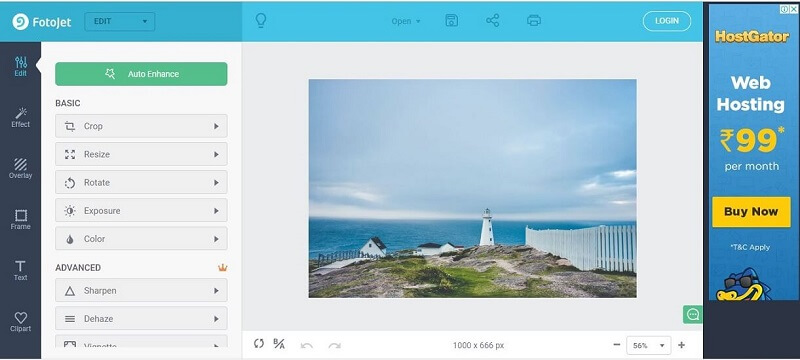Click the reset rotate icon in bottom bar
Image resolution: width=800 pixels, height=360 pixels.
click(259, 344)
